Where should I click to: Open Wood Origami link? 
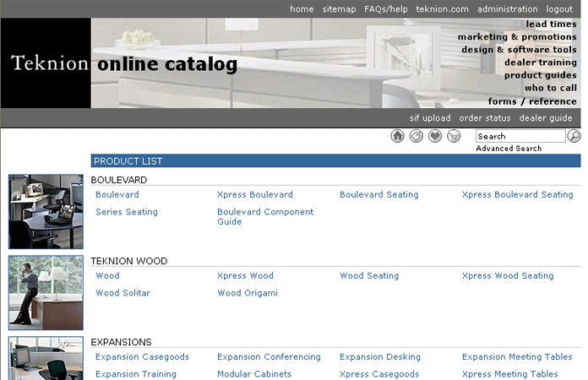pyautogui.click(x=248, y=293)
